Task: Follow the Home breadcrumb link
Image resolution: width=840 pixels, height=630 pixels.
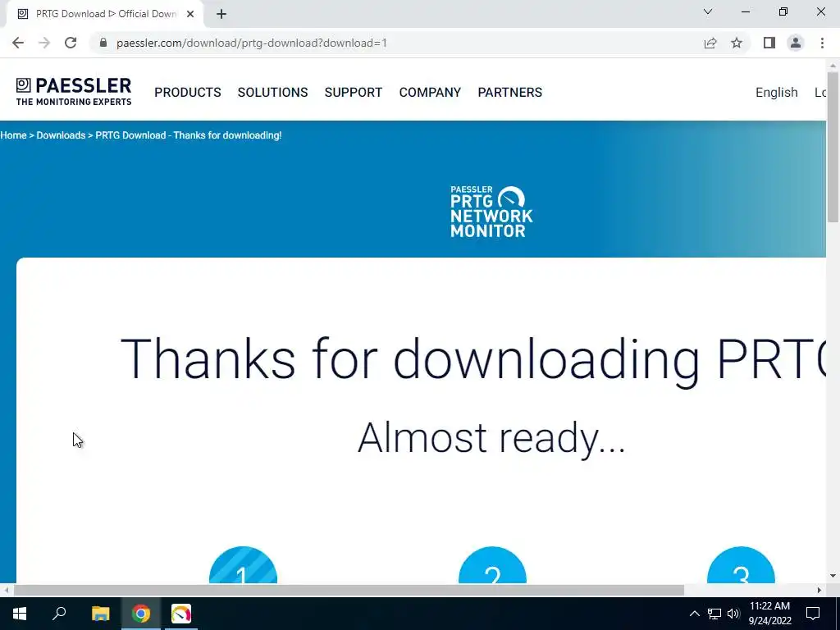Action: 13,135
